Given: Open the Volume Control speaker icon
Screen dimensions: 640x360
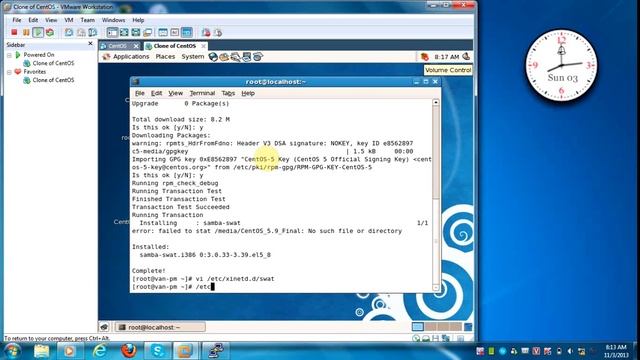Looking at the screenshot, I should [466, 57].
